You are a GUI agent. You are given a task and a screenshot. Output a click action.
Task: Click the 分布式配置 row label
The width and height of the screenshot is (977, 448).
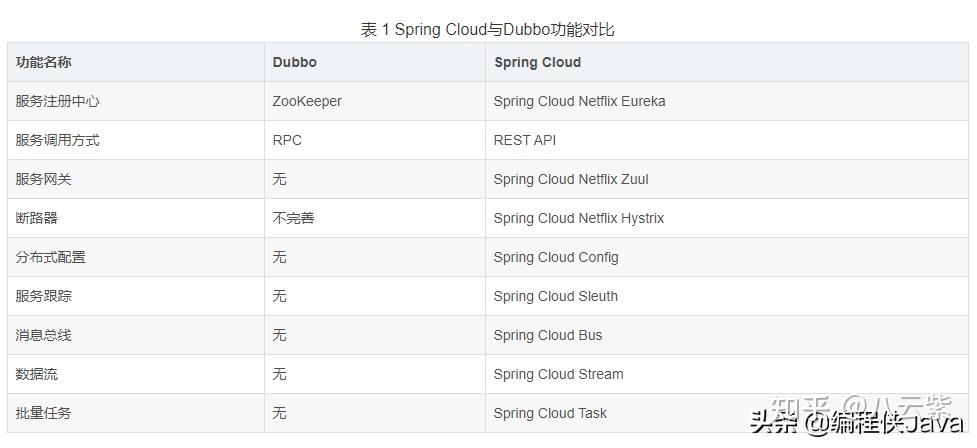pyautogui.click(x=50, y=257)
